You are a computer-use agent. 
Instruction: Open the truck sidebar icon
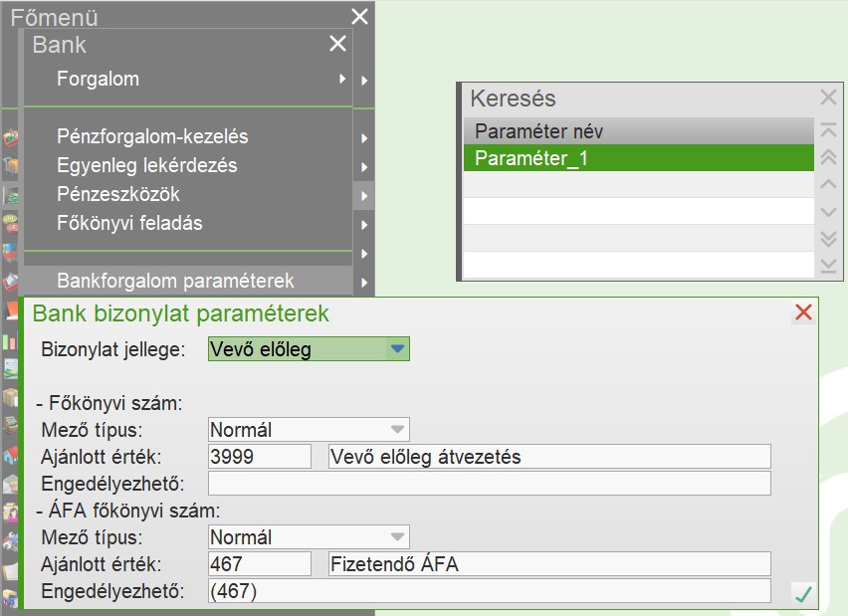click(10, 598)
